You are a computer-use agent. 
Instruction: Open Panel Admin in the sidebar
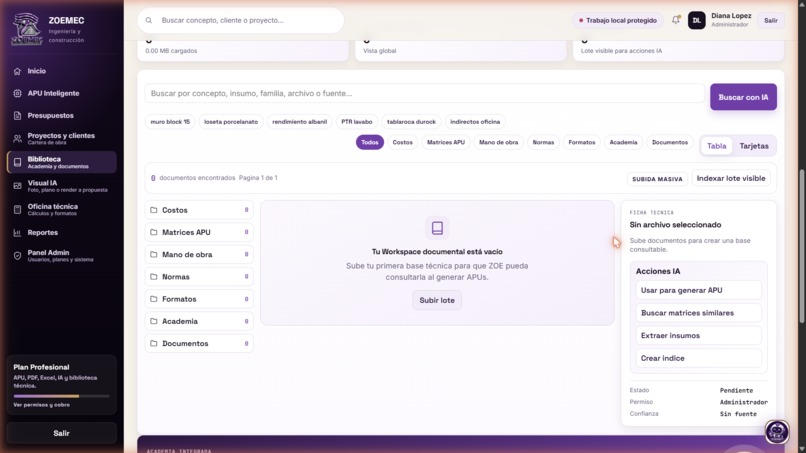click(61, 256)
